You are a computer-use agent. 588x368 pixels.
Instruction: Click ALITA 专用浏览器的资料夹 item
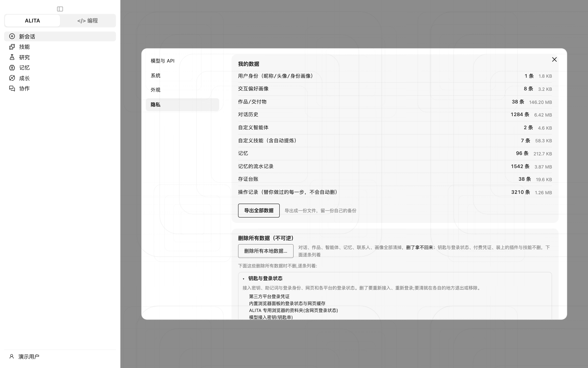[x=294, y=310]
